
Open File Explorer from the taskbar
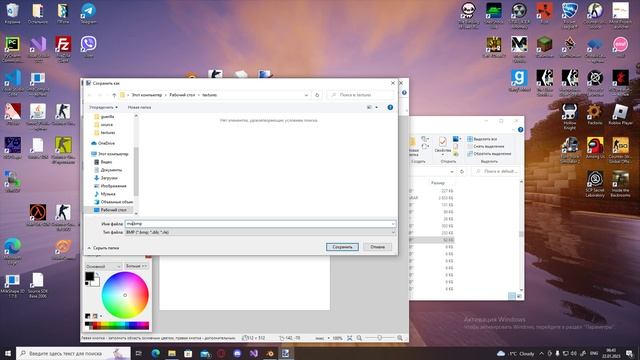tap(172, 353)
